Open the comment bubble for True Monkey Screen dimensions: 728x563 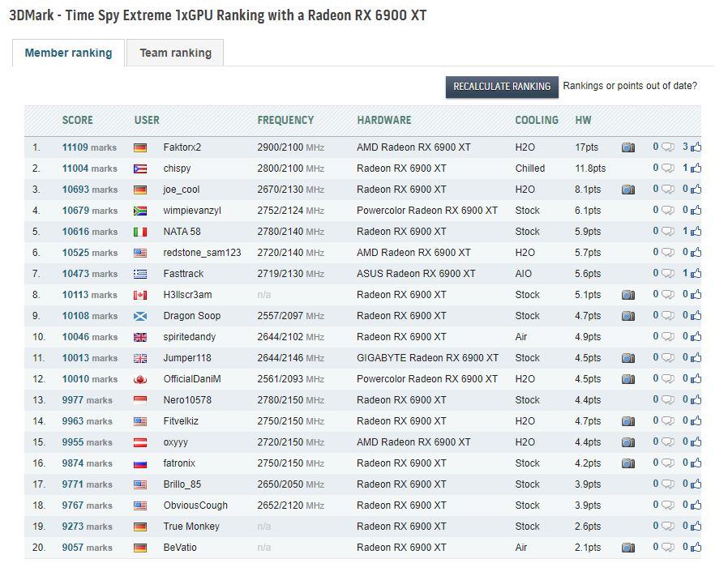pyautogui.click(x=668, y=527)
